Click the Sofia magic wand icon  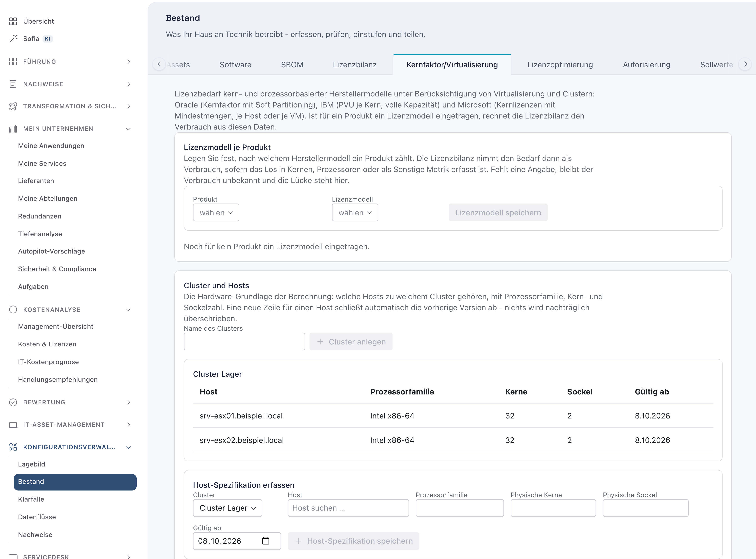pyautogui.click(x=13, y=39)
